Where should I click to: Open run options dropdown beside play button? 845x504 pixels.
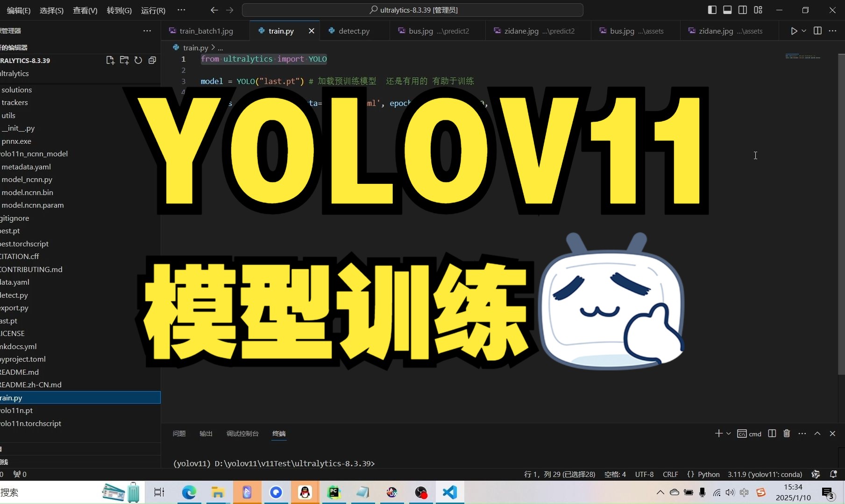pos(804,31)
